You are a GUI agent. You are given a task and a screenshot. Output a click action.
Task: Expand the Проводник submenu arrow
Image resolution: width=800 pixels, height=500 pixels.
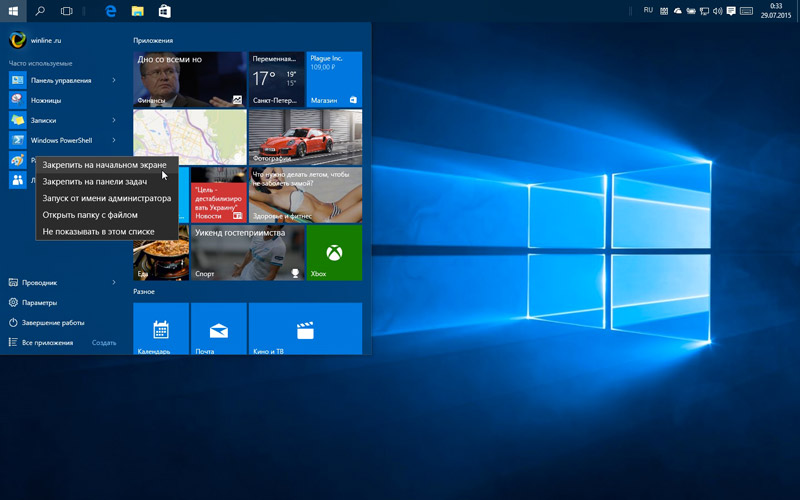point(114,283)
